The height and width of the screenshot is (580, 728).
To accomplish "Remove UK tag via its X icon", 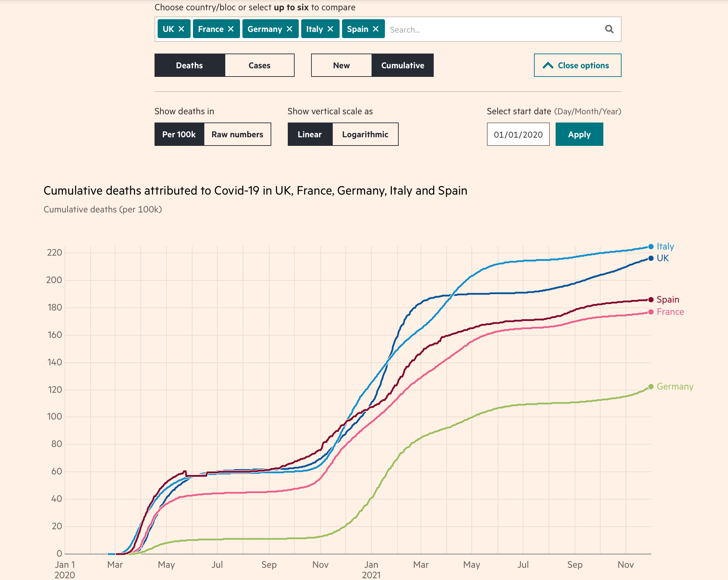I will (181, 29).
